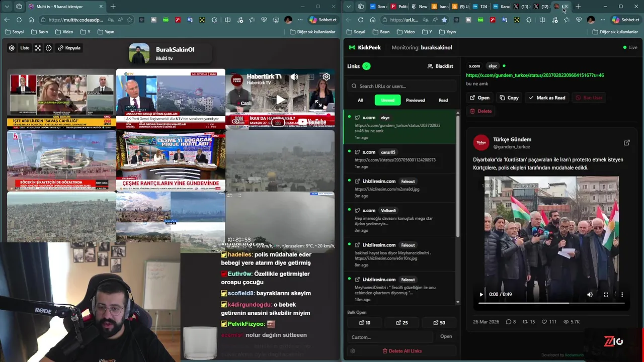This screenshot has width=644, height=362.
Task: Open a new tab in left browser
Action: (113, 7)
